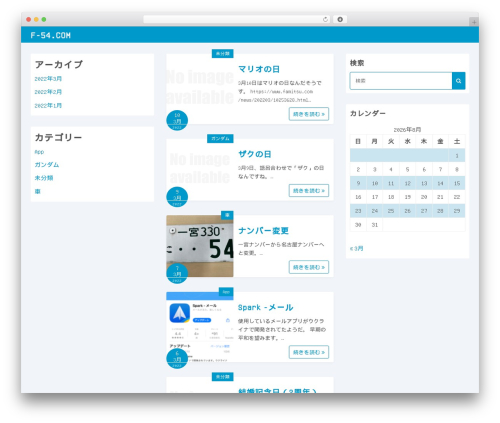Select the 車 category link in sidebar

38,191
